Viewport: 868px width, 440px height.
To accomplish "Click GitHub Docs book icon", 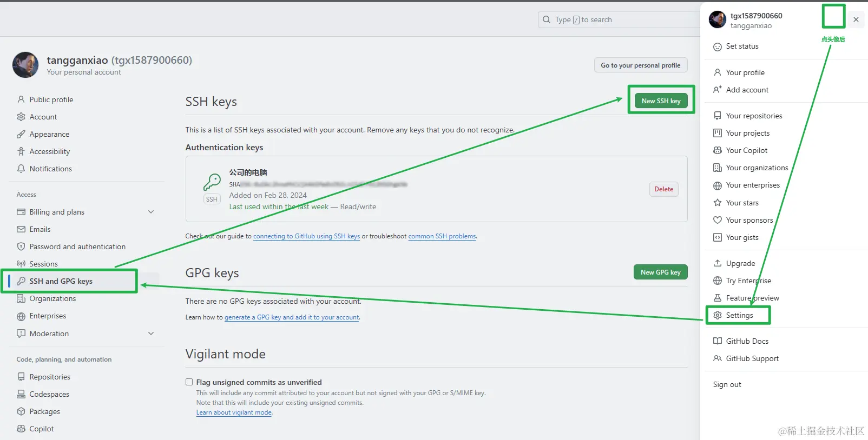I will click(718, 341).
